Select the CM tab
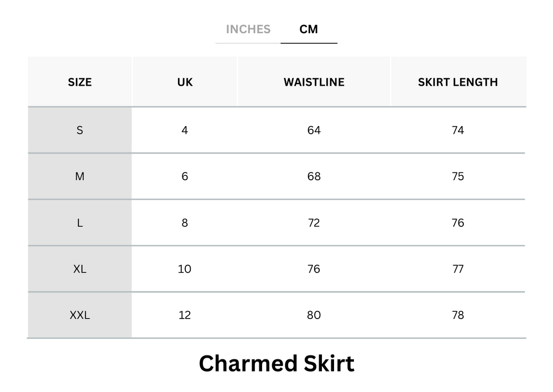This screenshot has width=553, height=392. coord(309,29)
